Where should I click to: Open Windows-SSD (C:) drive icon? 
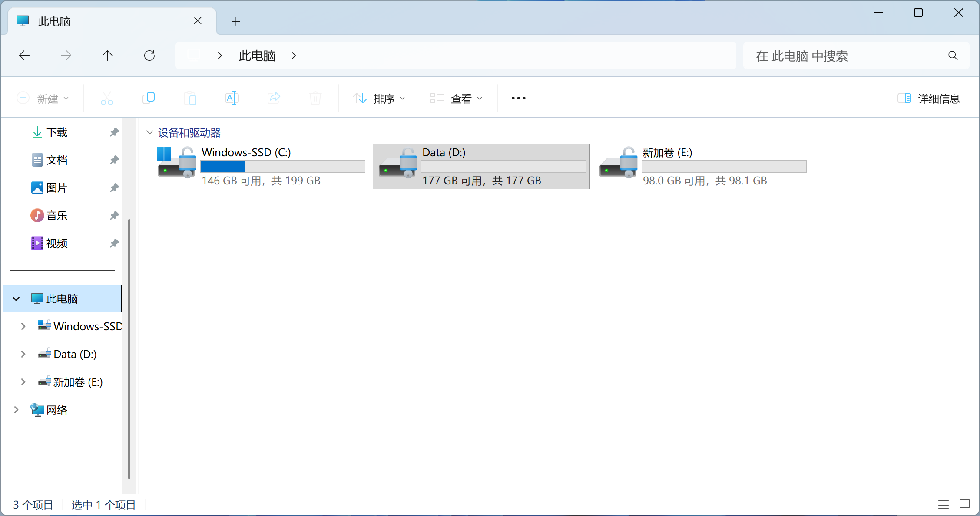point(176,162)
